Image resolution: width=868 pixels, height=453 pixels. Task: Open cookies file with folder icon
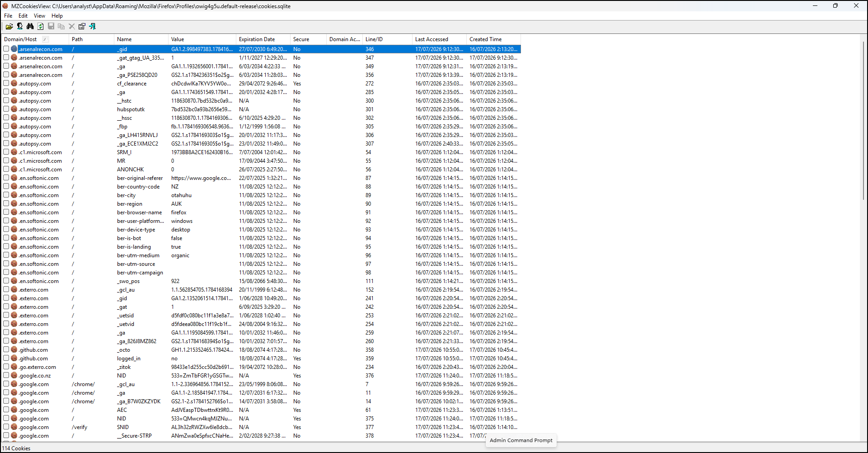click(x=9, y=26)
